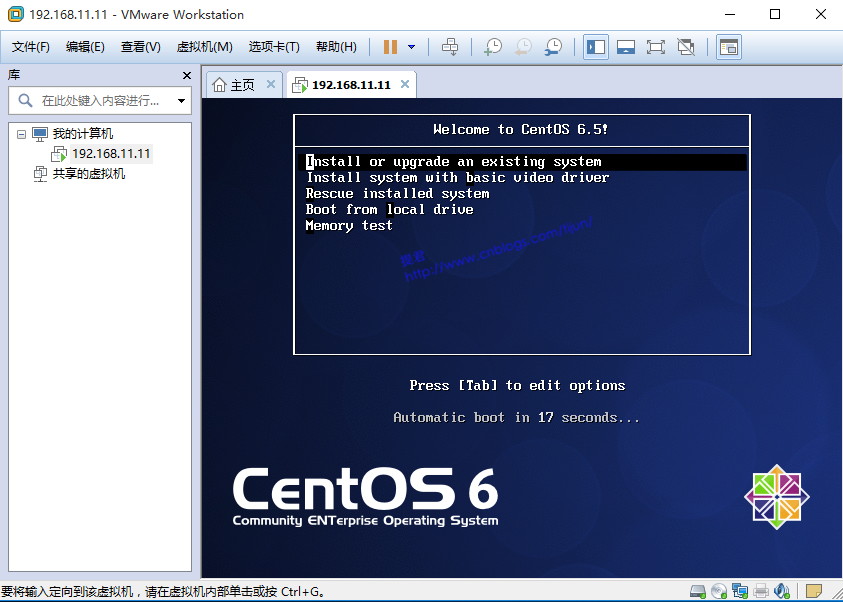Open the 文件(F) menu
843x602 pixels.
[31, 47]
